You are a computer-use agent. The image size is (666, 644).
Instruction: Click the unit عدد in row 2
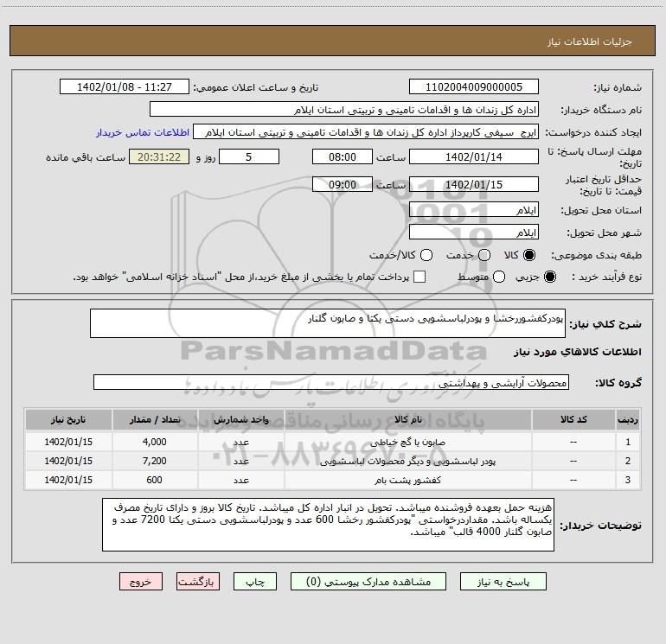240,461
